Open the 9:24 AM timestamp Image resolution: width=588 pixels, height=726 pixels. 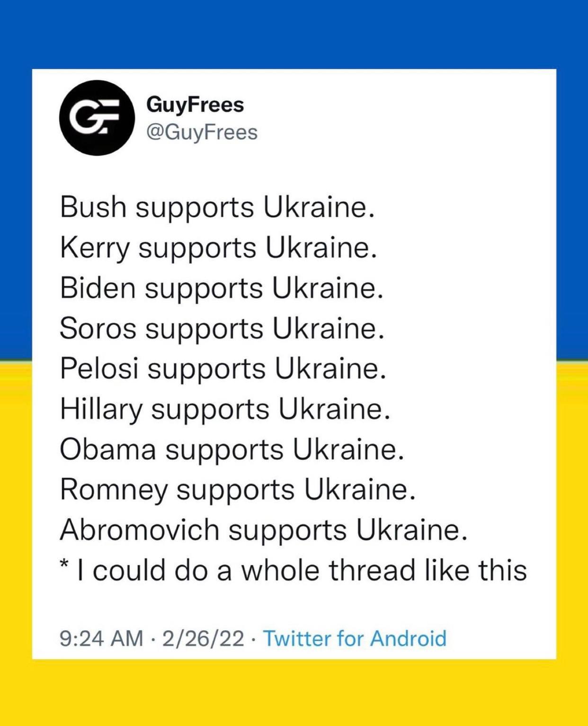pos(101,638)
